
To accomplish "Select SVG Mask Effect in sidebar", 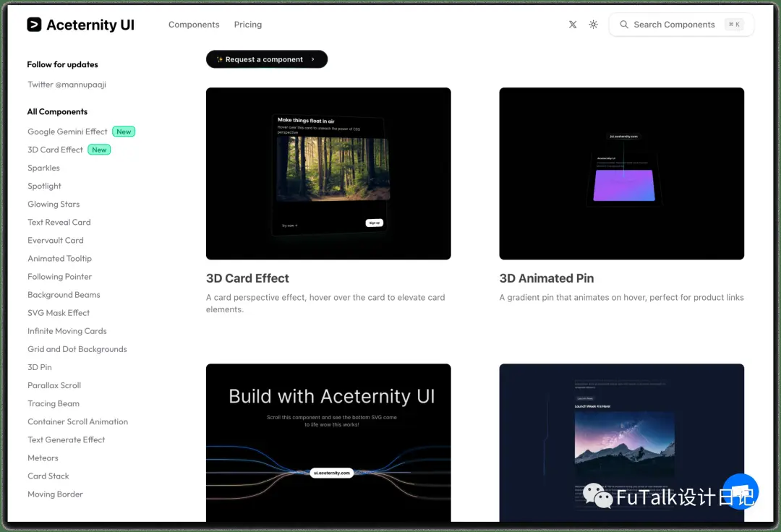I will coord(59,313).
